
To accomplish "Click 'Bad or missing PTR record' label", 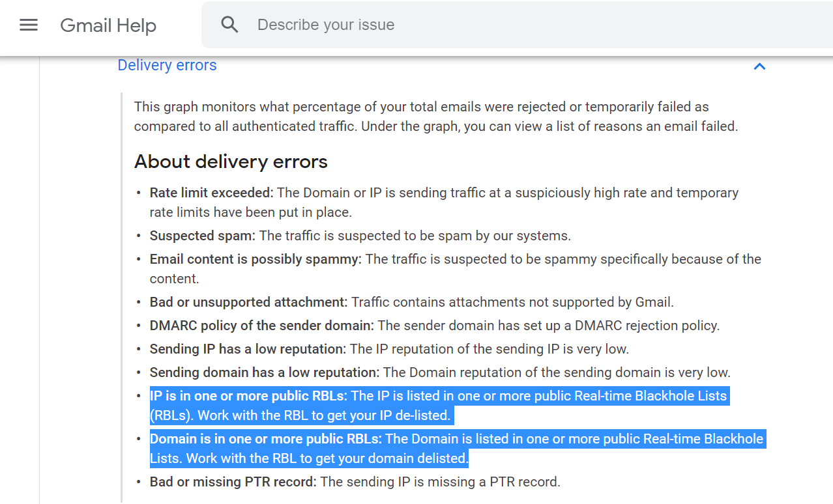I will coord(233,482).
